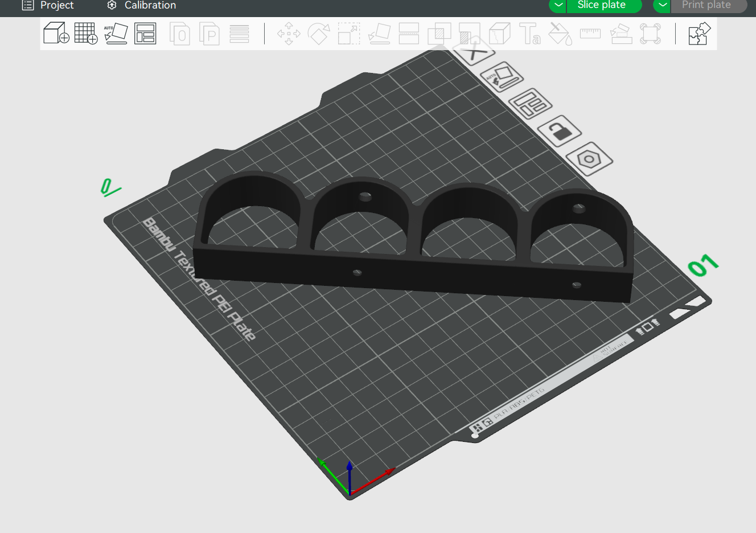Select the black four-ring model on plate
Screen dimensions: 756x533
(414, 239)
